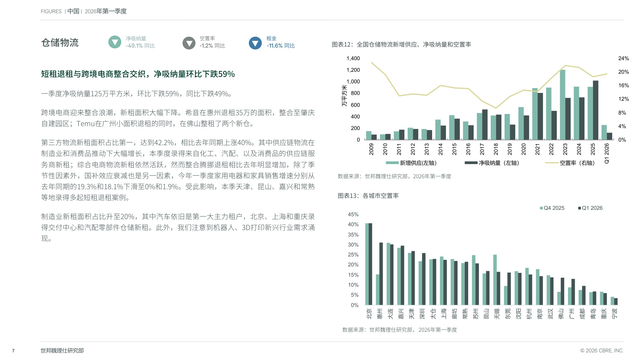Click the © 2026 CBRE, INC. copyright
This screenshot has width=644, height=362.
pos(602,351)
